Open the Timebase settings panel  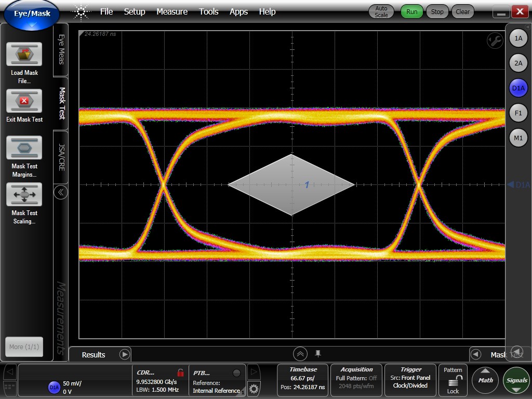coord(303,380)
